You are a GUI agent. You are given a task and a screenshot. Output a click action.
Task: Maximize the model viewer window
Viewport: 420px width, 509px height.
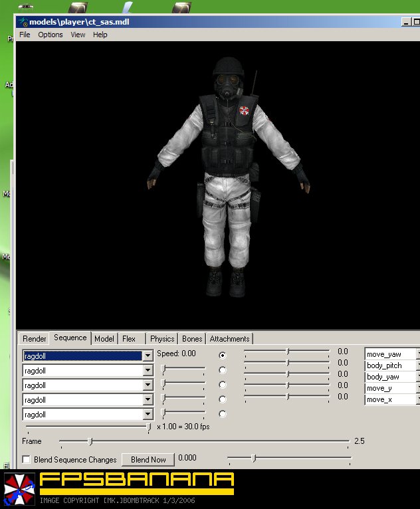416,22
